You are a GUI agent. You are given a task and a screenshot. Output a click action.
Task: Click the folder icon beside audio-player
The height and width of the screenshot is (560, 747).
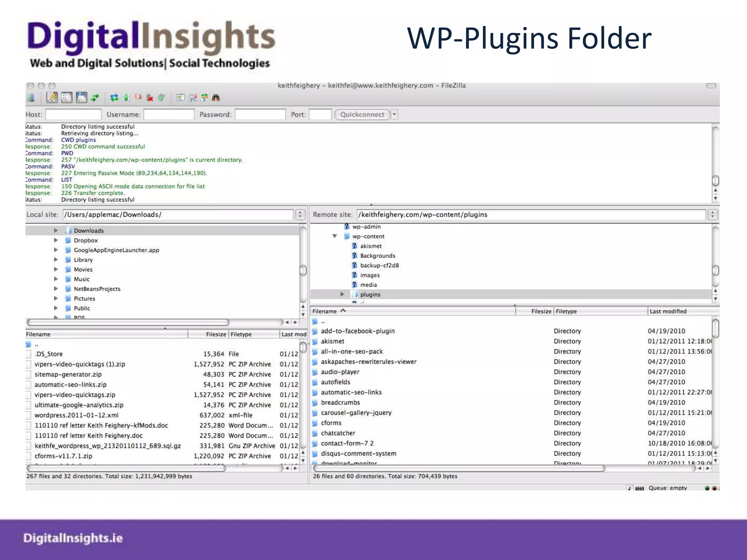pyautogui.click(x=315, y=372)
